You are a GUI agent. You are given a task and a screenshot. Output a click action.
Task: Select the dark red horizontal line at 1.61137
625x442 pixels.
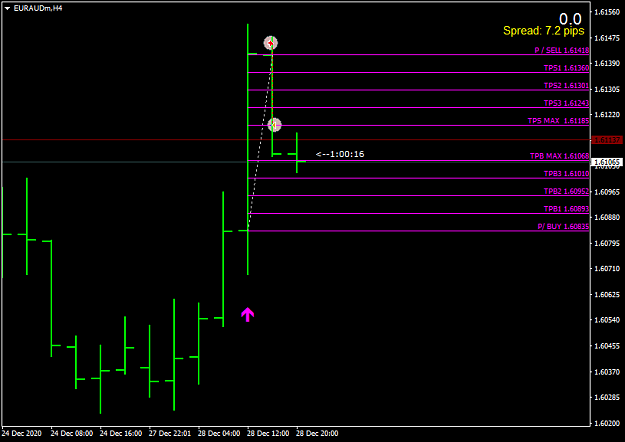tap(296, 139)
